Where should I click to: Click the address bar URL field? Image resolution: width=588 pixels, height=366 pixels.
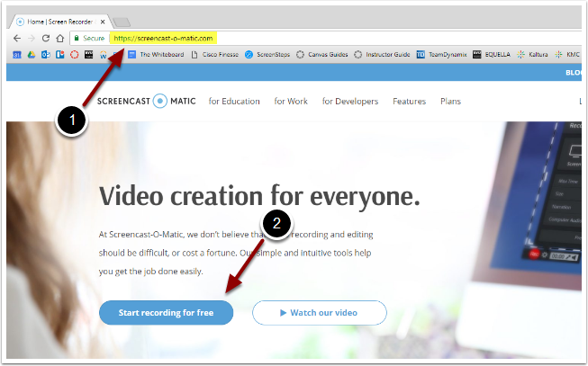(x=325, y=38)
